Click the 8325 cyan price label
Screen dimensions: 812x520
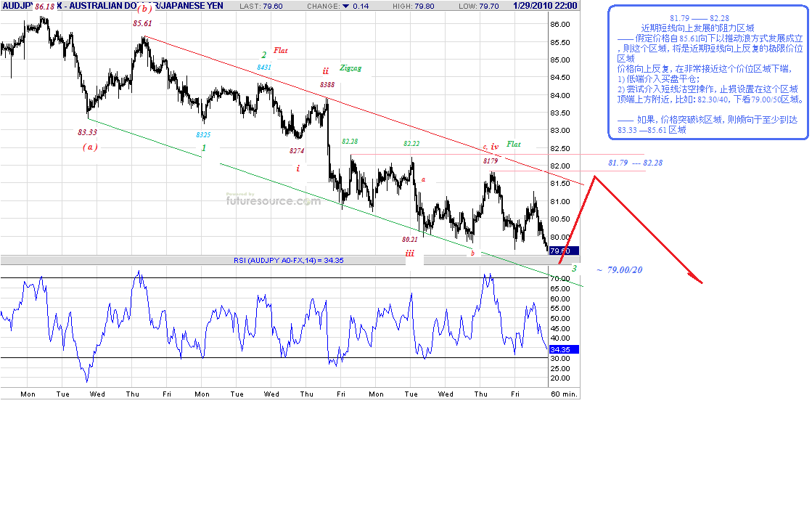click(x=203, y=135)
